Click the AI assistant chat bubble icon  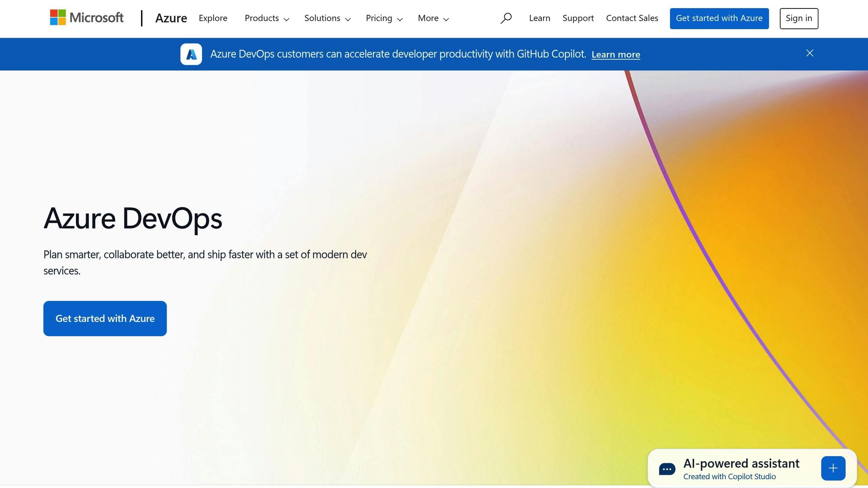pos(667,469)
